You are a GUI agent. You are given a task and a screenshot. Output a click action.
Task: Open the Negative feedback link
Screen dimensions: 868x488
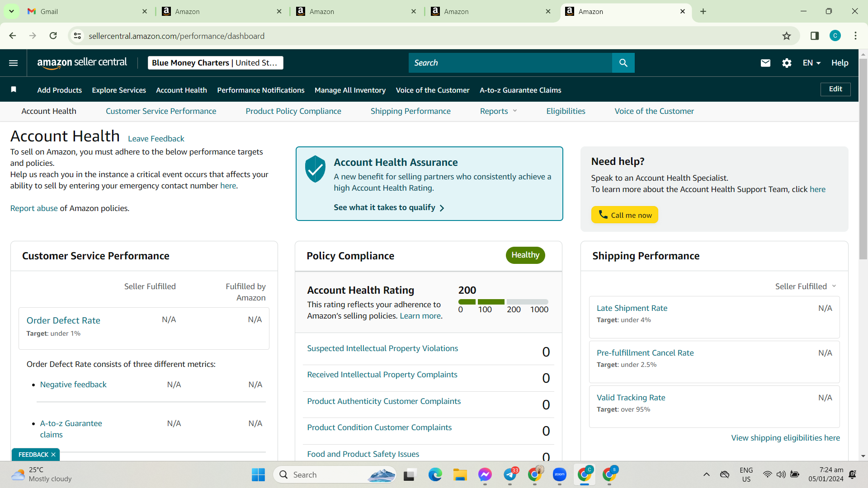tap(73, 385)
